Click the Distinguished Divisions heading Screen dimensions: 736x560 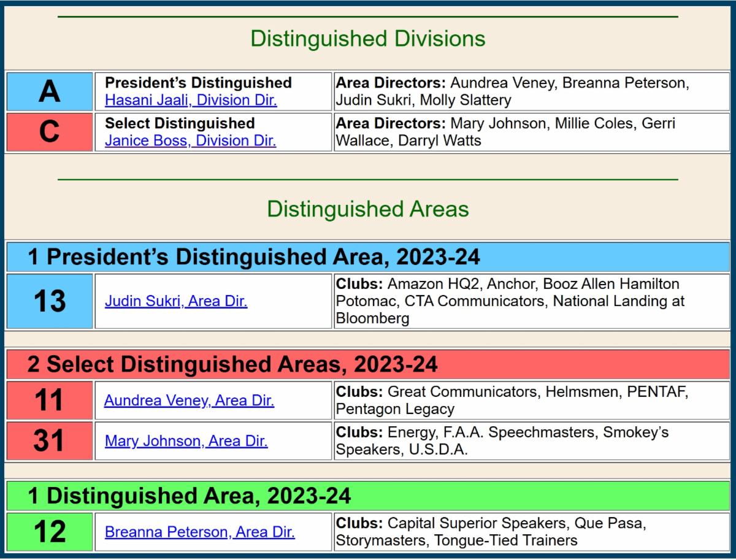click(367, 39)
